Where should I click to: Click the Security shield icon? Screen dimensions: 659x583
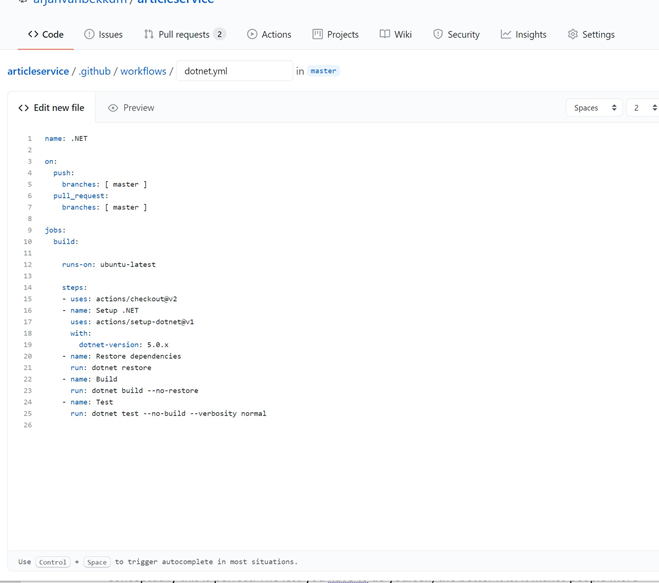click(x=438, y=34)
